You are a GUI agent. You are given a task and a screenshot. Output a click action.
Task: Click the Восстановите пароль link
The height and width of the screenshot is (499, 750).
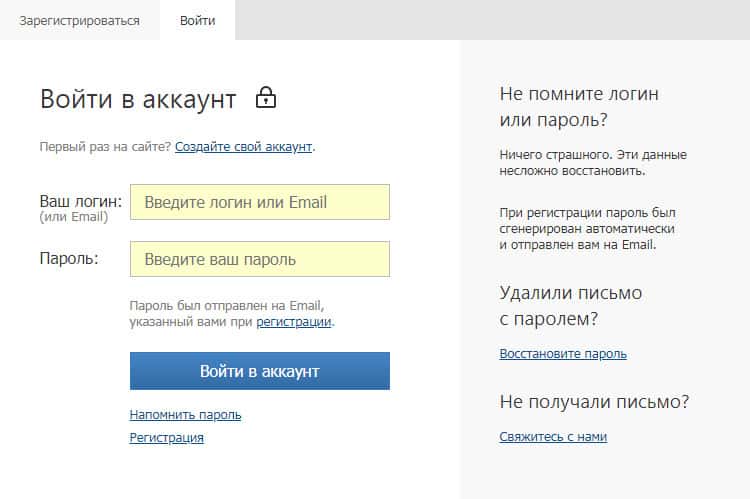pyautogui.click(x=563, y=354)
